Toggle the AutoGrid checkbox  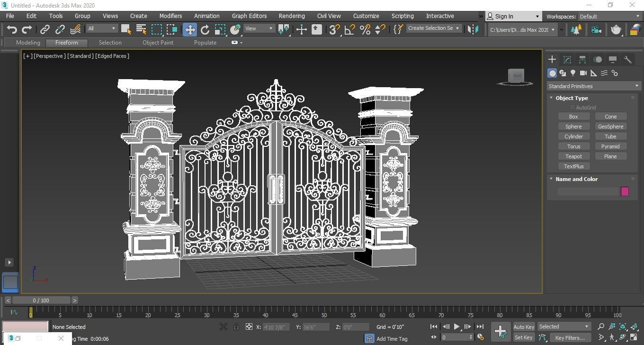point(572,107)
